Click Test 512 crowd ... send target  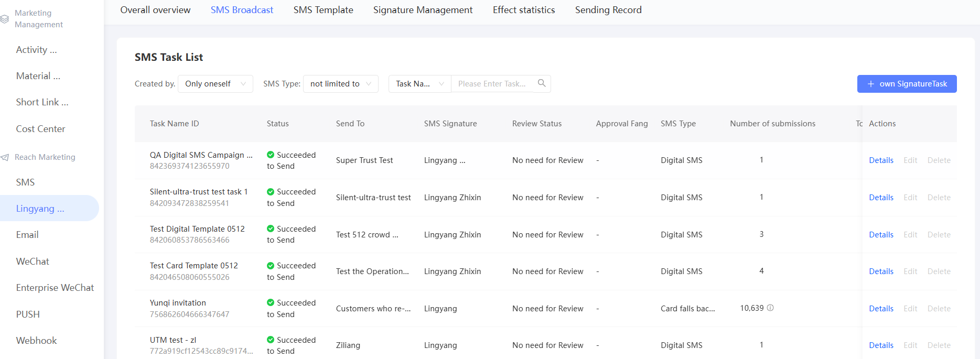[367, 235]
